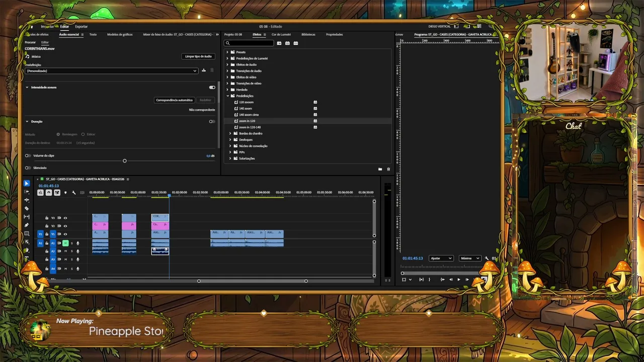Collapse the Predefinições folder
Viewport: 644px width, 362px height.
[227, 96]
